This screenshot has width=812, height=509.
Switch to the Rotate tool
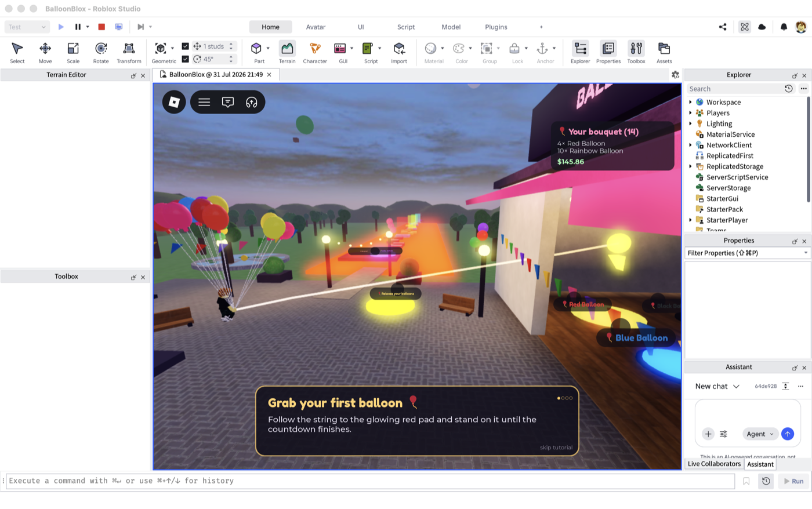click(x=101, y=52)
